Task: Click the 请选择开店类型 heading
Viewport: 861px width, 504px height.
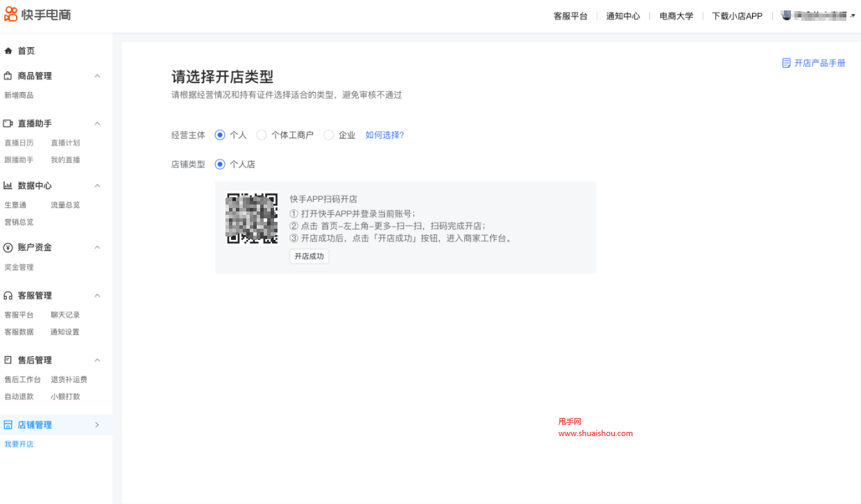Action: coord(223,77)
